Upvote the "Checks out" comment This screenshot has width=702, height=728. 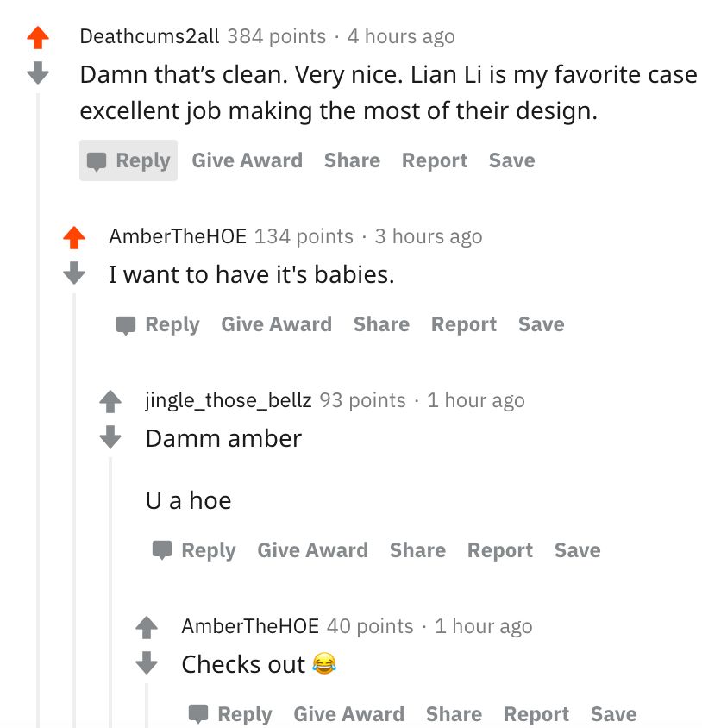coord(147,626)
